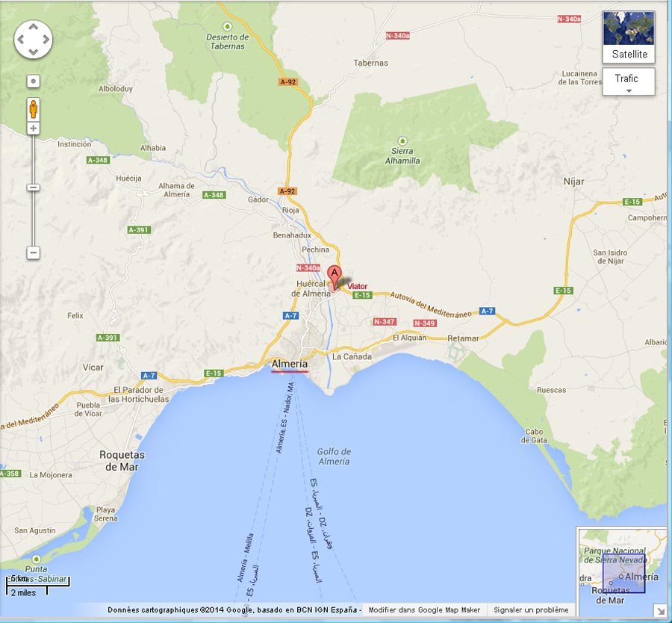Pan the map north with the up arrow
The height and width of the screenshot is (623, 672).
click(33, 27)
